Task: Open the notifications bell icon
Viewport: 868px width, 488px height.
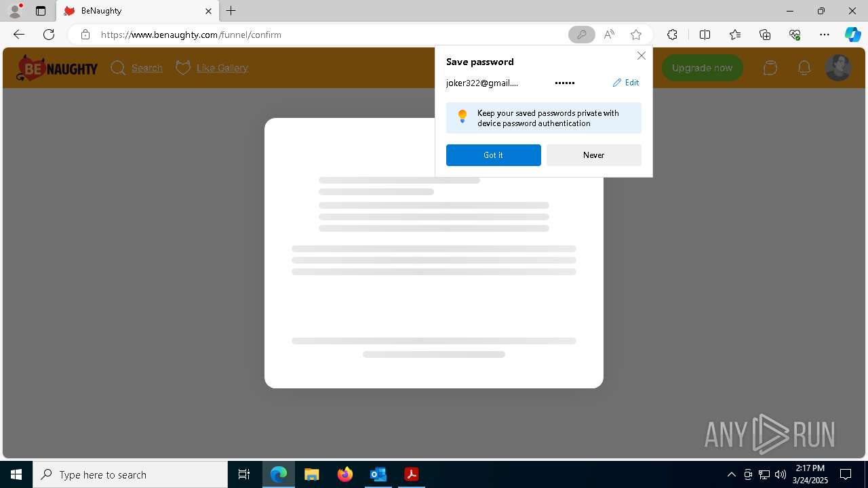Action: tap(804, 68)
